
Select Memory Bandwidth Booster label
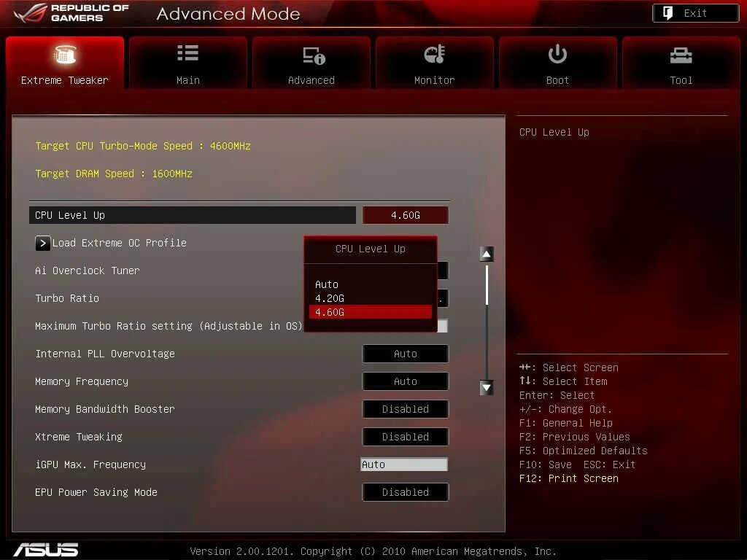pyautogui.click(x=105, y=409)
